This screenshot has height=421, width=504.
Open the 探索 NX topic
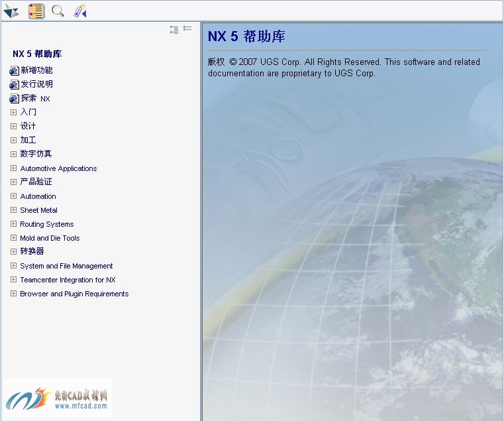[35, 98]
